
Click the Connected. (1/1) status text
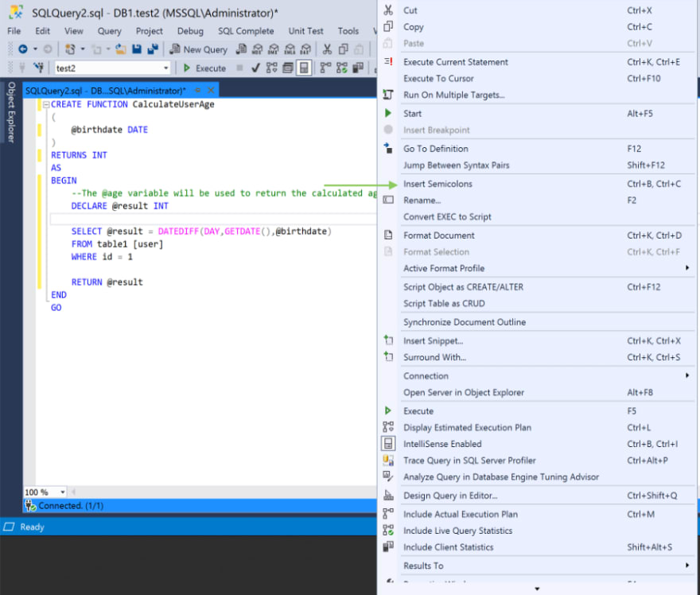71,506
